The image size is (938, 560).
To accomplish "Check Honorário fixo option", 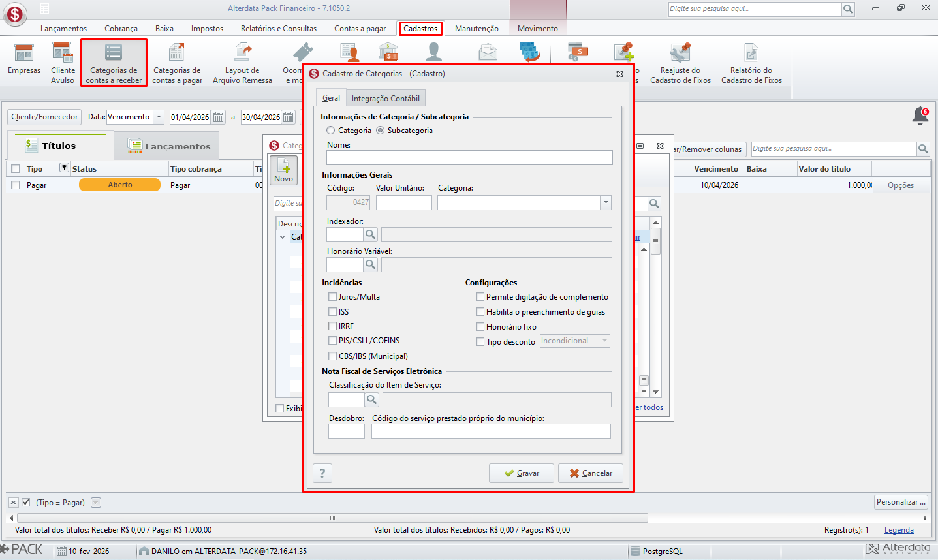I will tap(480, 327).
